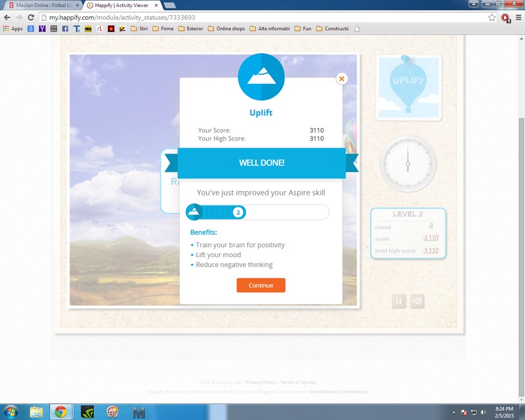This screenshot has height=420, width=525.
Task: Toggle the game sound speaker button
Action: [417, 301]
